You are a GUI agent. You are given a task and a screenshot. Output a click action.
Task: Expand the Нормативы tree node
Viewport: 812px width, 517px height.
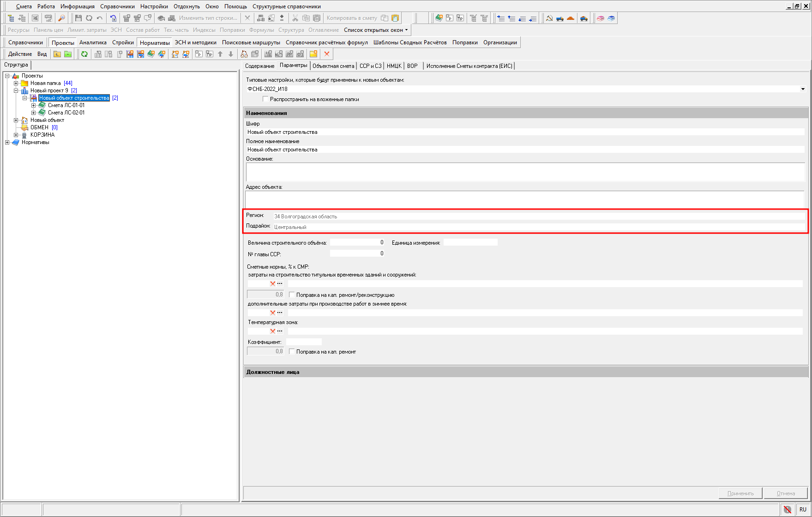(x=7, y=142)
